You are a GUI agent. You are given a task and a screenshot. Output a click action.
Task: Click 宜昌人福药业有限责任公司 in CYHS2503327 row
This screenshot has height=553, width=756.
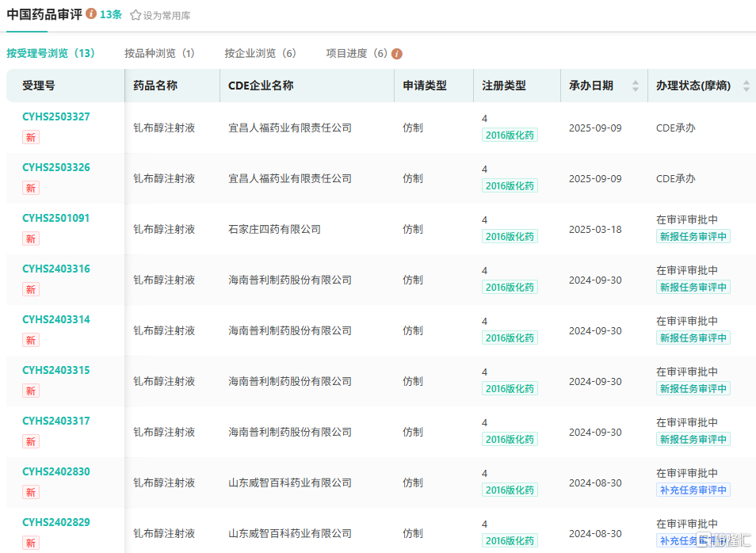(290, 128)
